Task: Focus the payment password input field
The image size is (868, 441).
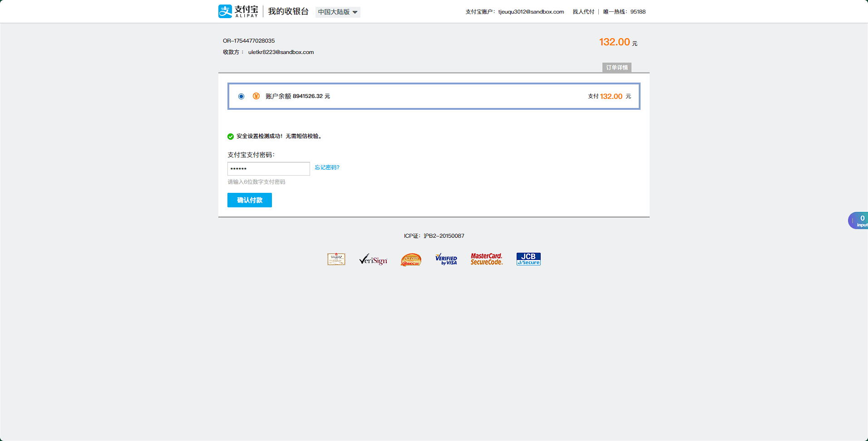Action: [268, 169]
